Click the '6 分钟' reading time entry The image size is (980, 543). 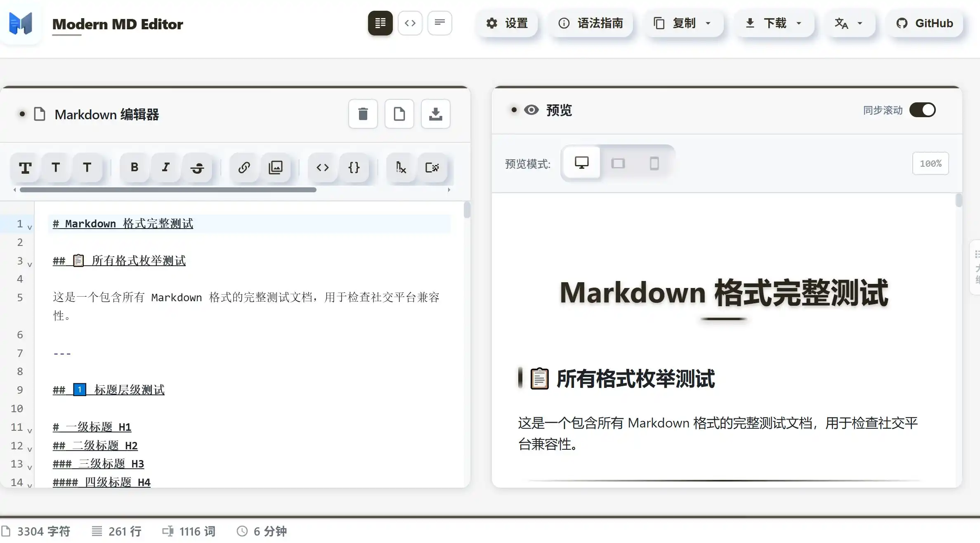click(x=262, y=531)
